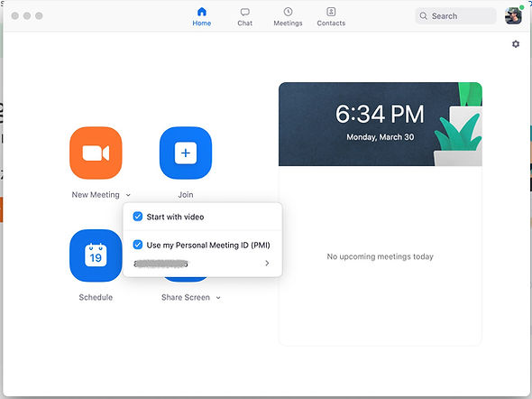The image size is (532, 399).
Task: Expand the Share Screen options arrow
Action: 218,298
